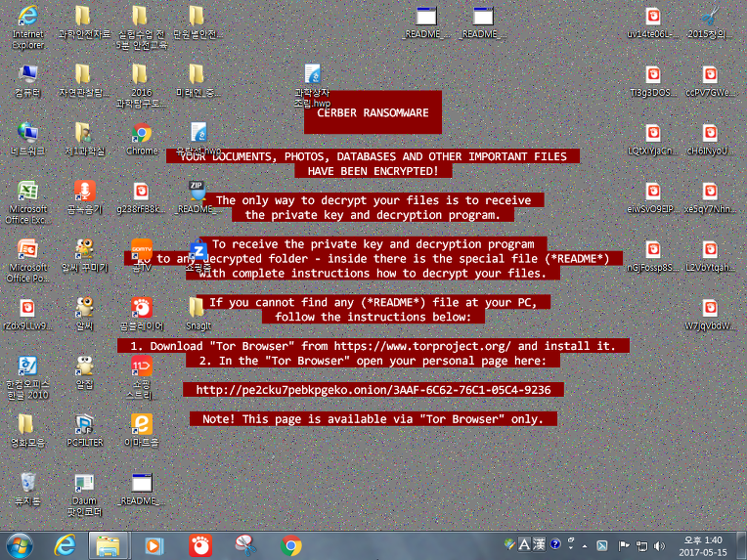Launch the Microsoft Office PowerPoint shortcut
Screen dimensions: 747x560
point(27,261)
